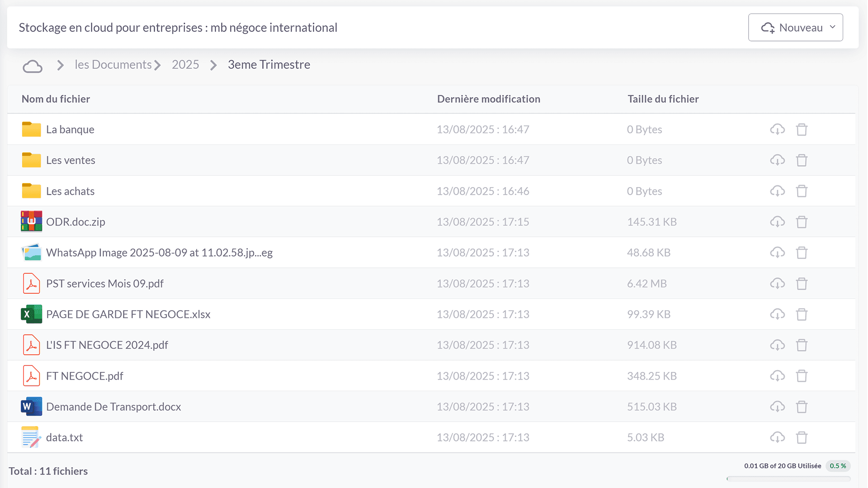Click the cloud home icon in the breadcrumb
The height and width of the screenshot is (488, 868).
coord(32,66)
